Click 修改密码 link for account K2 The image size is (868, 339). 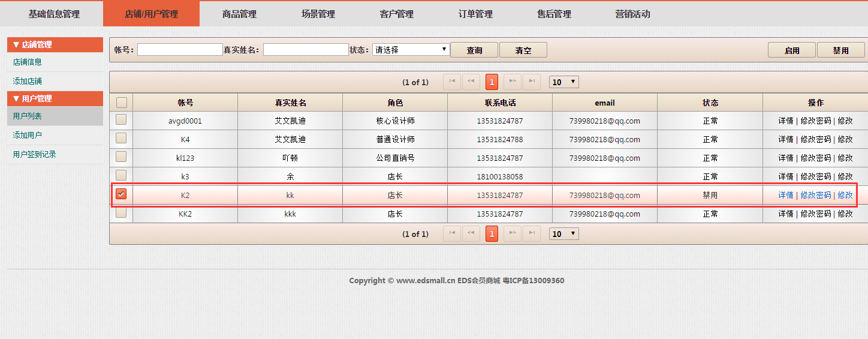pyautogui.click(x=816, y=195)
